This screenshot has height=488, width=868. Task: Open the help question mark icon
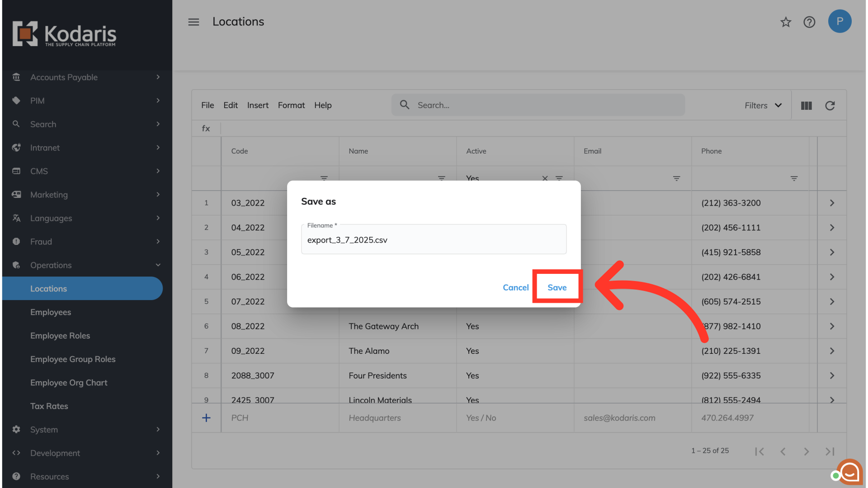click(809, 22)
